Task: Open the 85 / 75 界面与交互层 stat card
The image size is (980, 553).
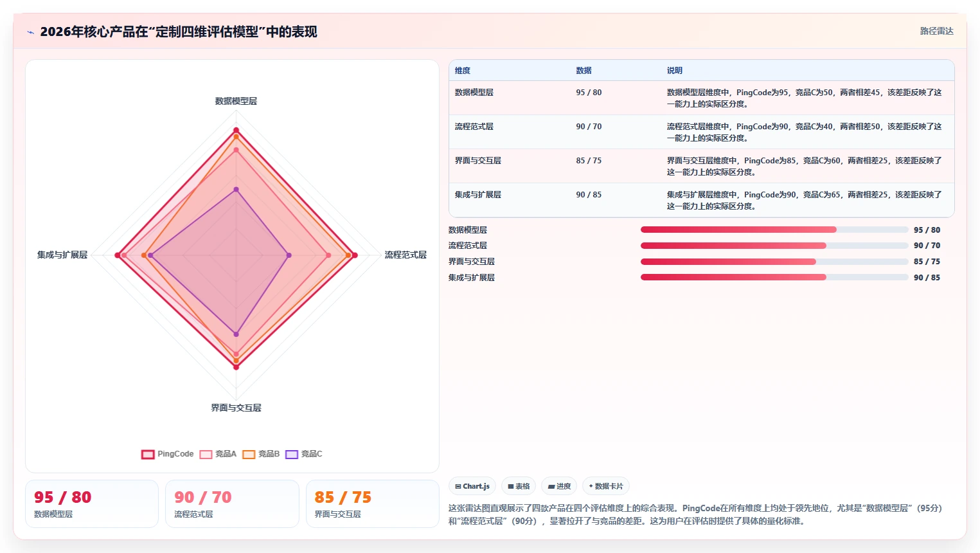Action: [373, 503]
